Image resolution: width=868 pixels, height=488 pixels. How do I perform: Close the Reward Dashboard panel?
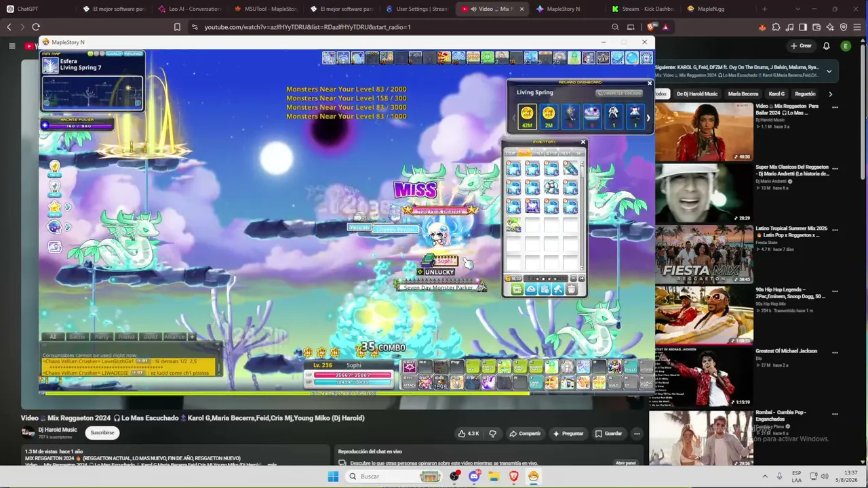coord(649,83)
